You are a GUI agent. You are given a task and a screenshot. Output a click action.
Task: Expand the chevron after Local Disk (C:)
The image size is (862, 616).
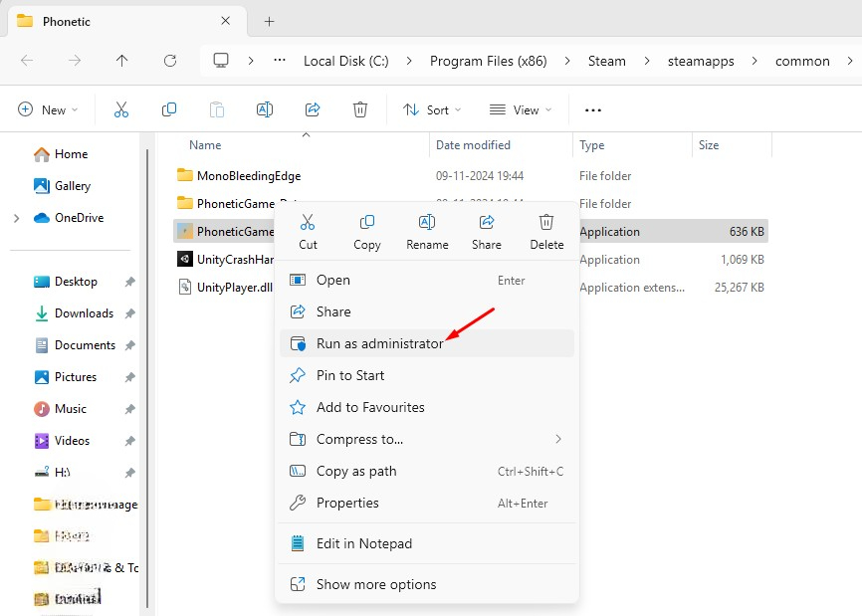409,61
